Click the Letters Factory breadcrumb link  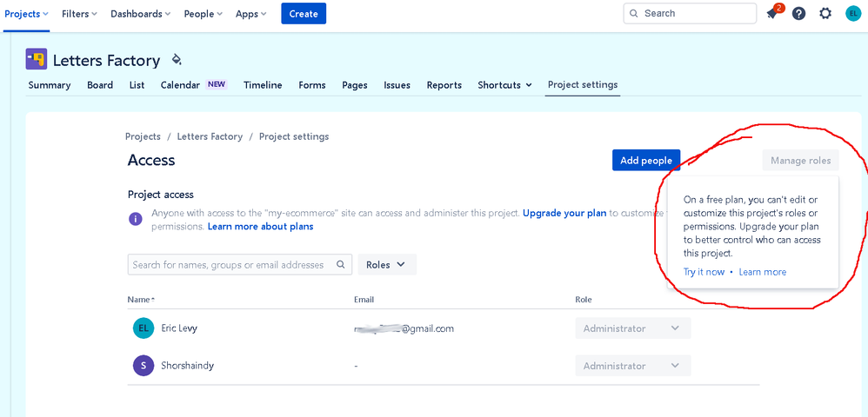pyautogui.click(x=210, y=136)
